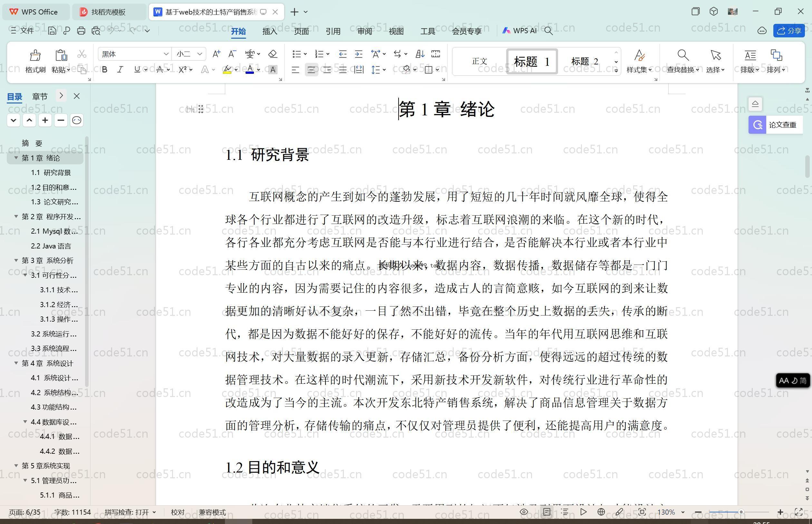Clear formatting with the eraser icon
This screenshot has height=524, width=812.
tap(273, 54)
